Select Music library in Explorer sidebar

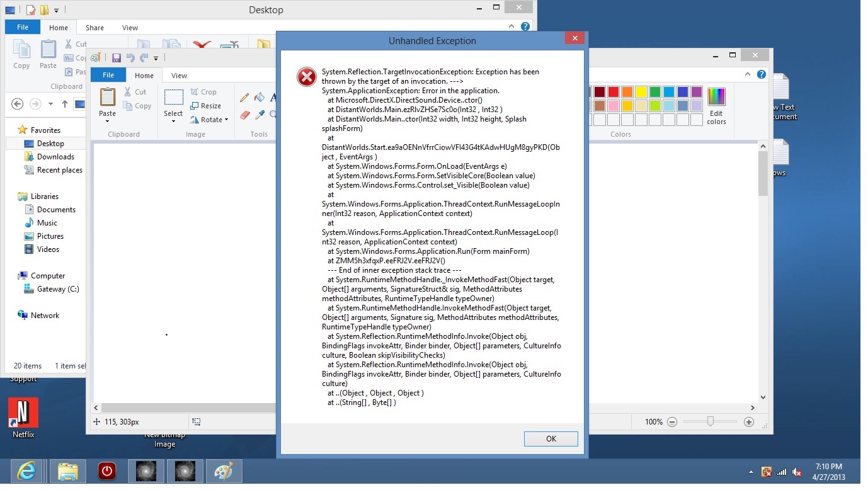(41, 223)
